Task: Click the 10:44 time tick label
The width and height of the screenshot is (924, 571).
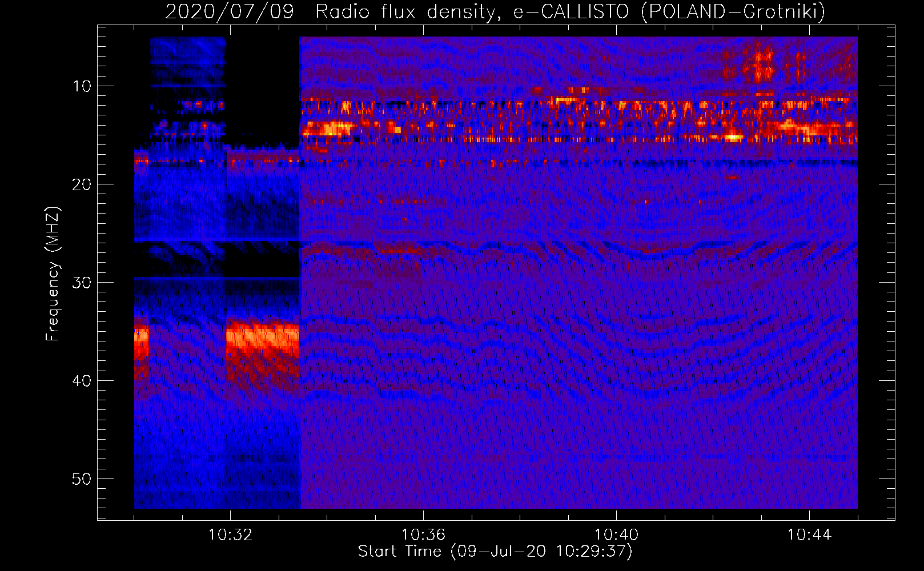Action: (x=809, y=534)
